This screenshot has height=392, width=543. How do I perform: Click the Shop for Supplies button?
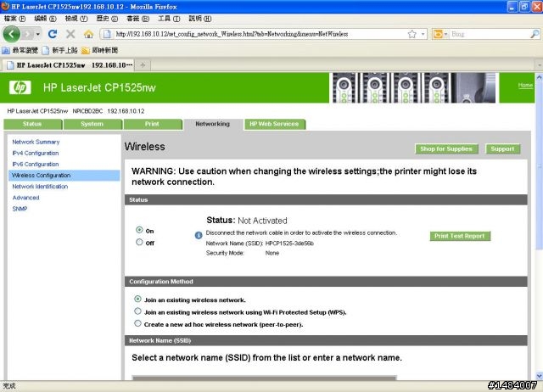[446, 148]
